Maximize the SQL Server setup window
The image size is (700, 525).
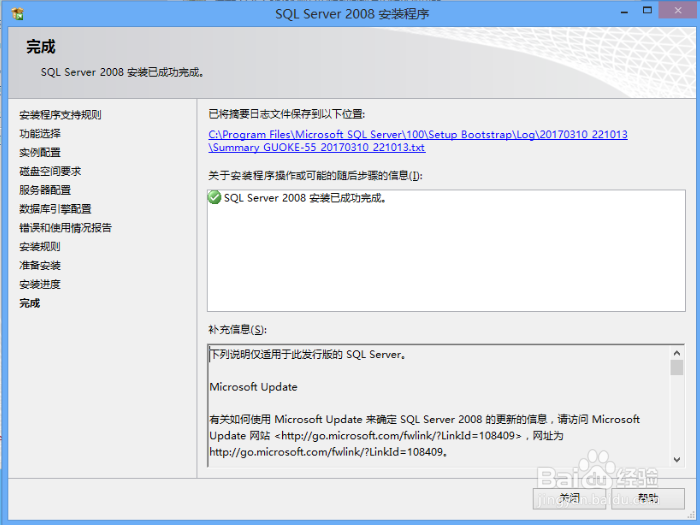tap(647, 11)
